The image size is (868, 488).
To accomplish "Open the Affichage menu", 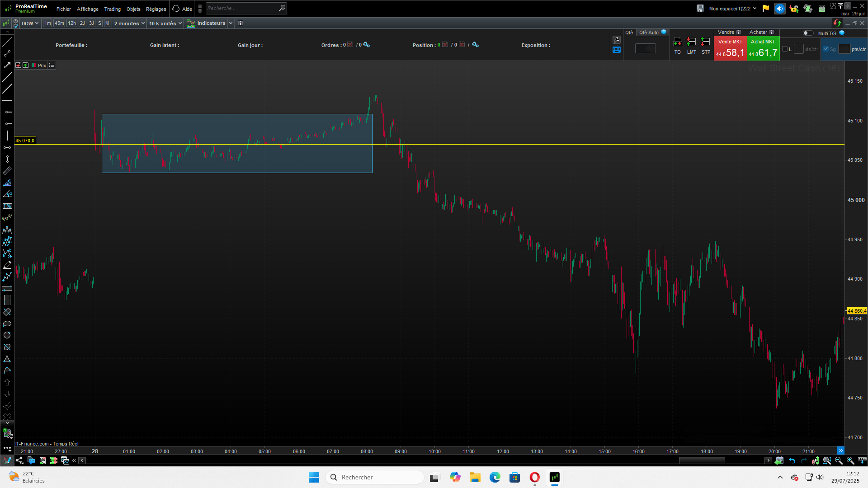I will [87, 9].
